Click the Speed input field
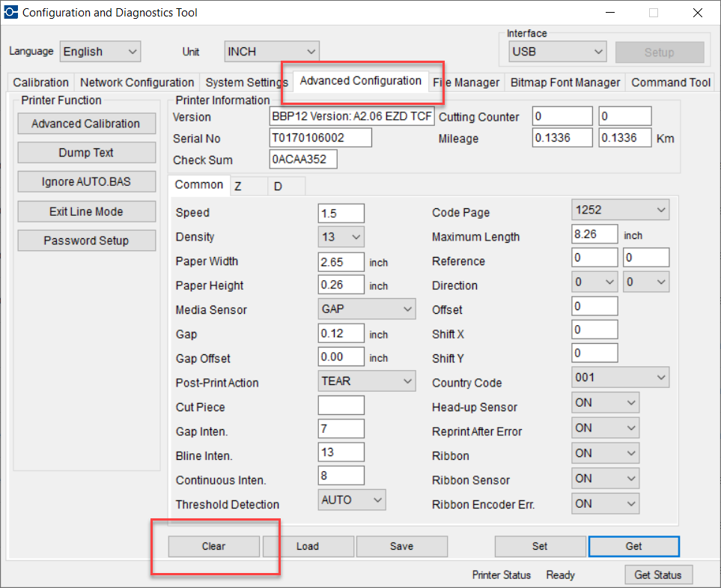Image resolution: width=721 pixels, height=588 pixels. pos(341,213)
